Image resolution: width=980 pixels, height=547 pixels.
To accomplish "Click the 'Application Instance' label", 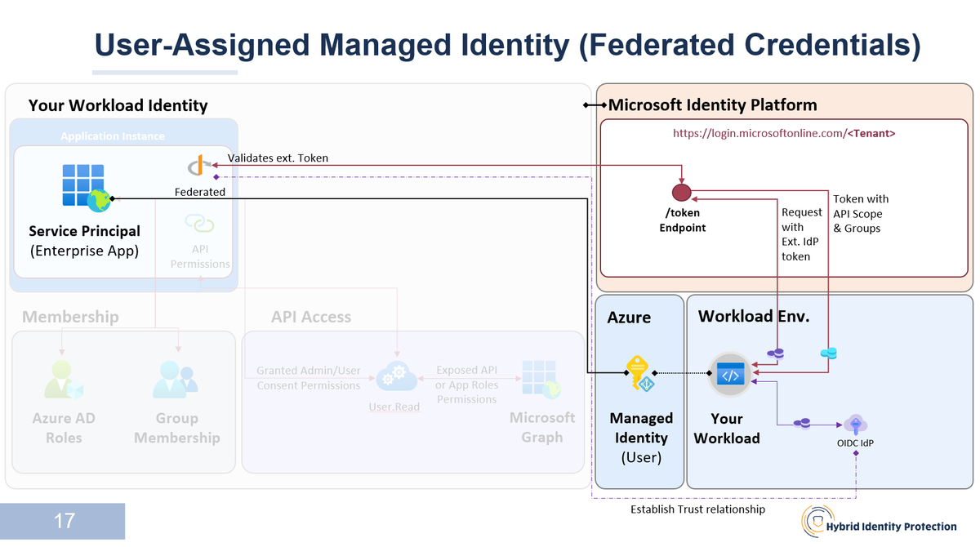I will point(113,136).
